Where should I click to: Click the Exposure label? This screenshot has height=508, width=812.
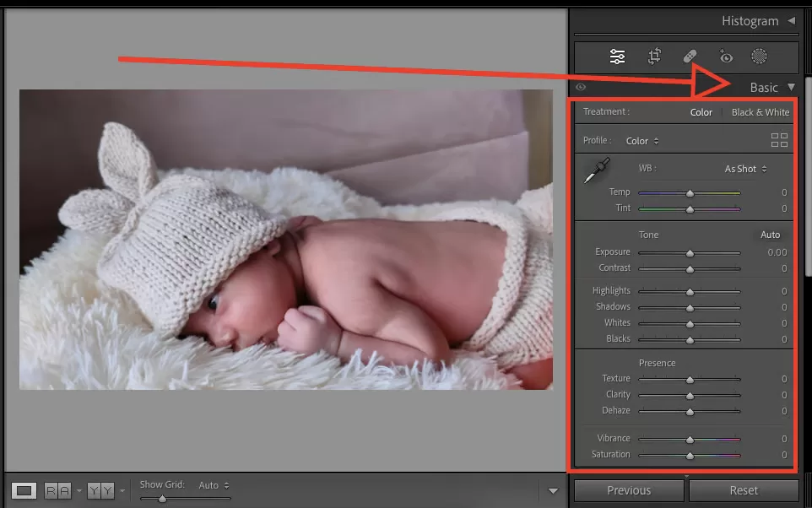pyautogui.click(x=613, y=251)
